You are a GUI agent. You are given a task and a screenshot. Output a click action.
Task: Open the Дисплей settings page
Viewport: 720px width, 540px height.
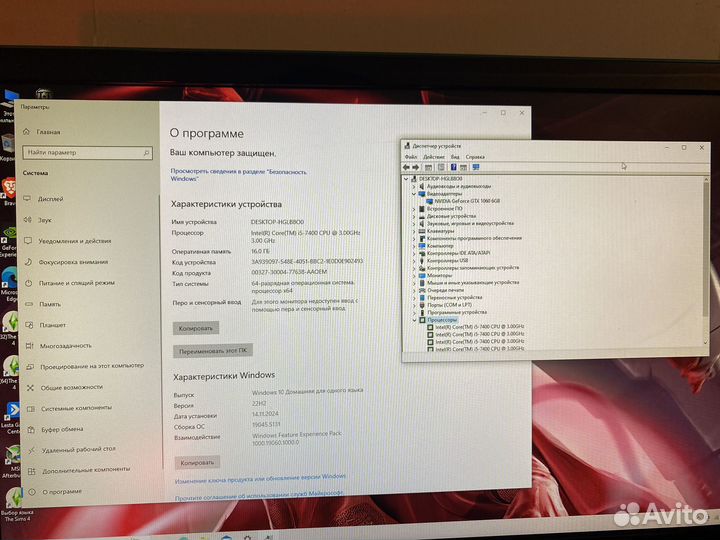tap(50, 198)
